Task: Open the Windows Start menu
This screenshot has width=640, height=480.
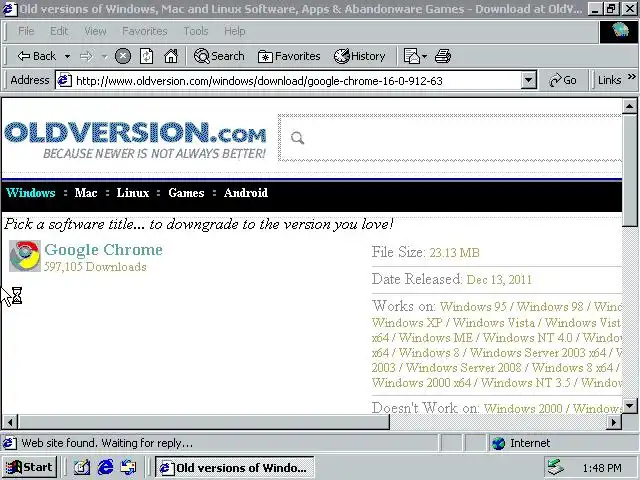Action: (x=29, y=467)
